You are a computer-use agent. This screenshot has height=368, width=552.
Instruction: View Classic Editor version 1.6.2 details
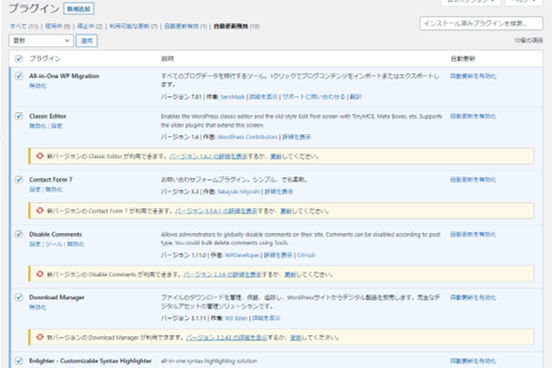208,156
